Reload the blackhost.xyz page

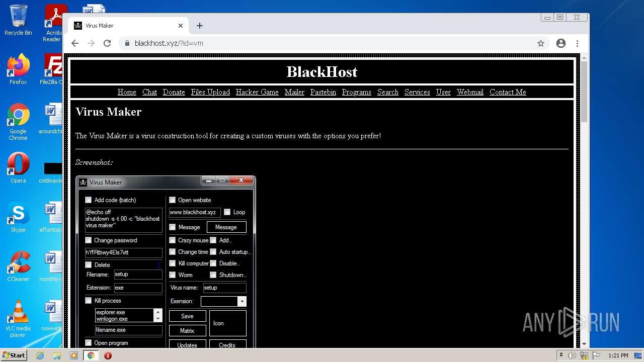pyautogui.click(x=107, y=43)
